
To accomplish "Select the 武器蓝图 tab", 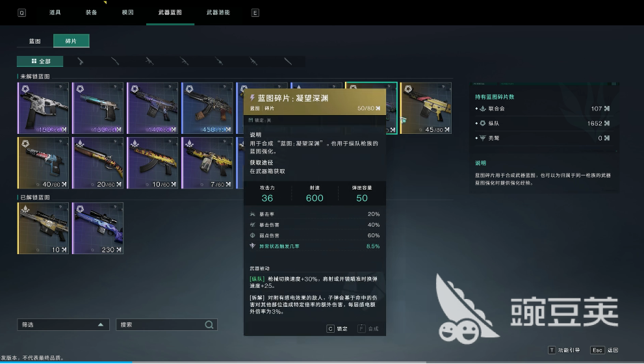I will [x=170, y=12].
